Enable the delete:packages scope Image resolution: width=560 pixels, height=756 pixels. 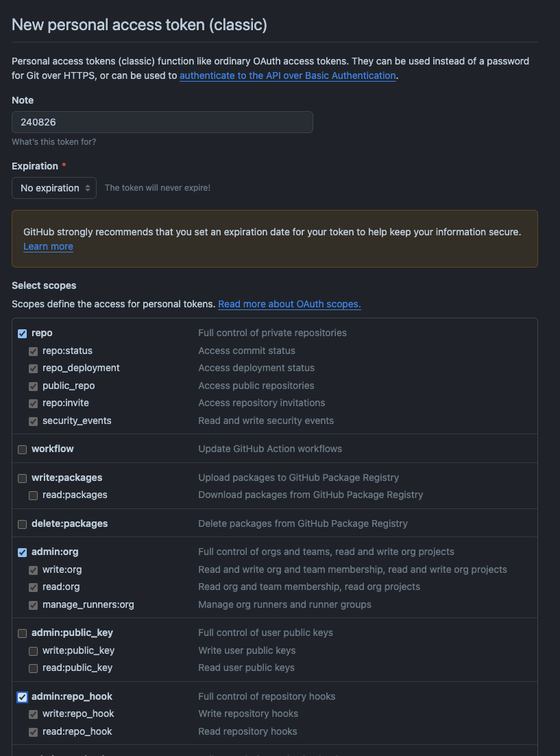click(22, 524)
